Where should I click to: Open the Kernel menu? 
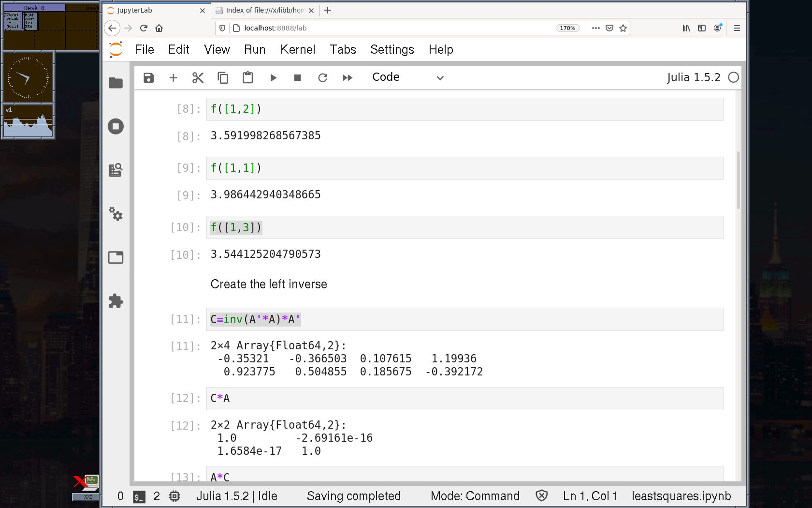tap(297, 49)
